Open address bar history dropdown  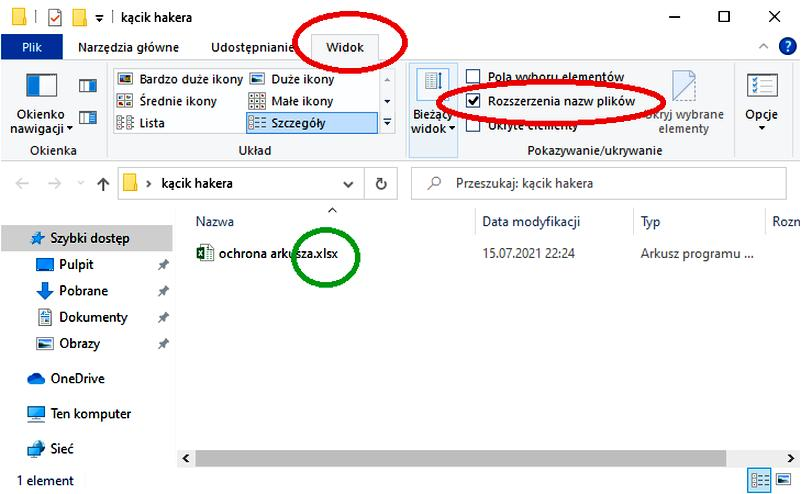click(x=348, y=183)
